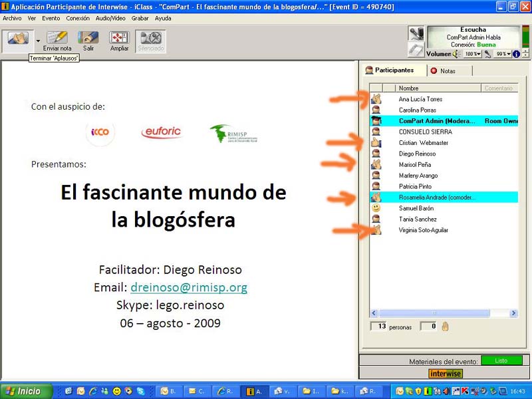Image resolution: width=532 pixels, height=399 pixels.
Task: Click the small microphone level icon
Action: pyautogui.click(x=487, y=54)
